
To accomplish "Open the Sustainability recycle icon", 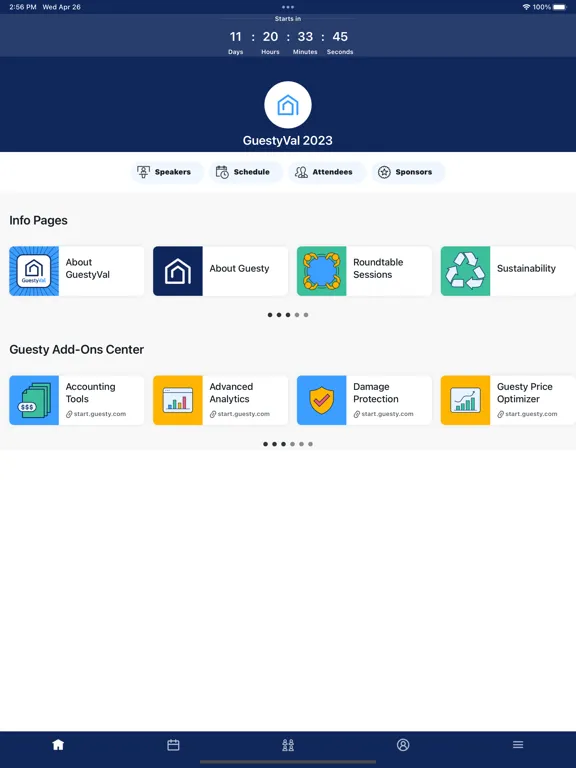I will pyautogui.click(x=465, y=271).
